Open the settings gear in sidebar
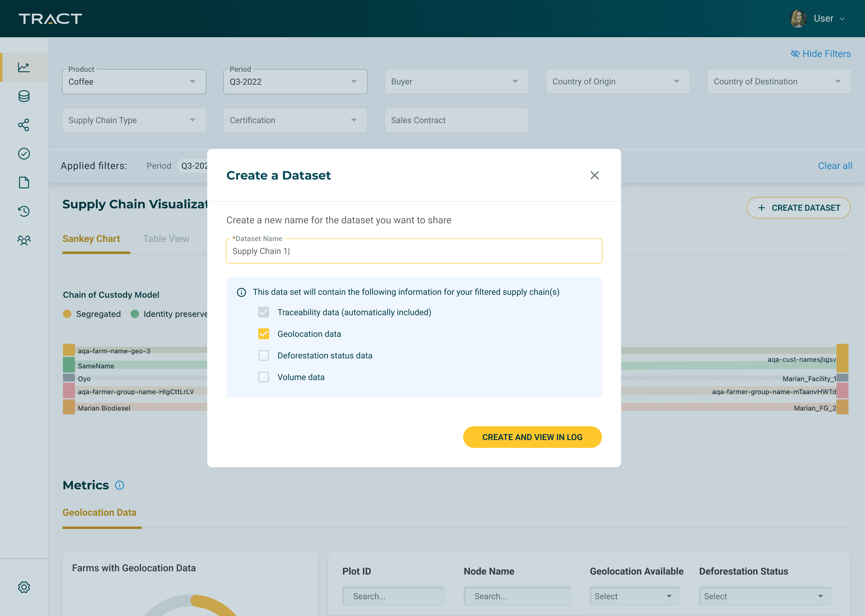This screenshot has width=865, height=616. click(24, 587)
